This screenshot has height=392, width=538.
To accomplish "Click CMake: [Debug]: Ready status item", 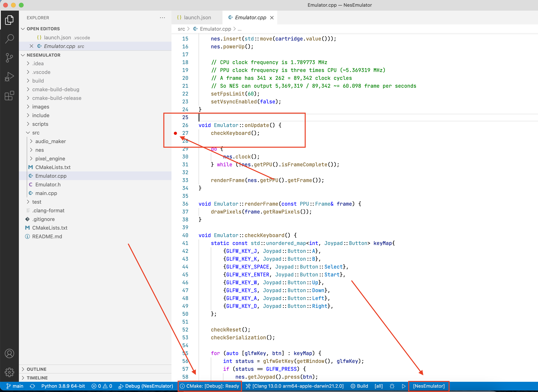I will click(x=210, y=386).
